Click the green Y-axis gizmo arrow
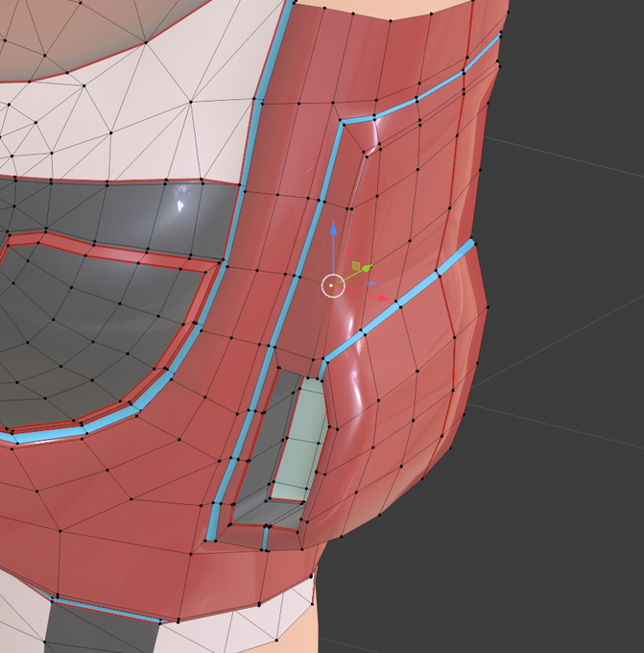This screenshot has height=653, width=644. click(x=367, y=268)
